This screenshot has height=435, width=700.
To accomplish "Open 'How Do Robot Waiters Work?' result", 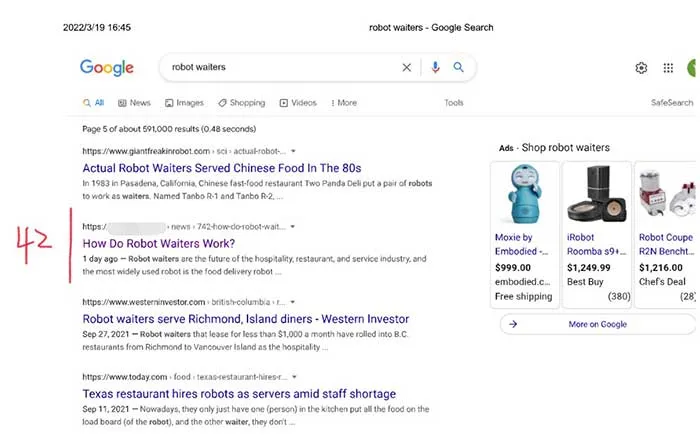I will (159, 243).
